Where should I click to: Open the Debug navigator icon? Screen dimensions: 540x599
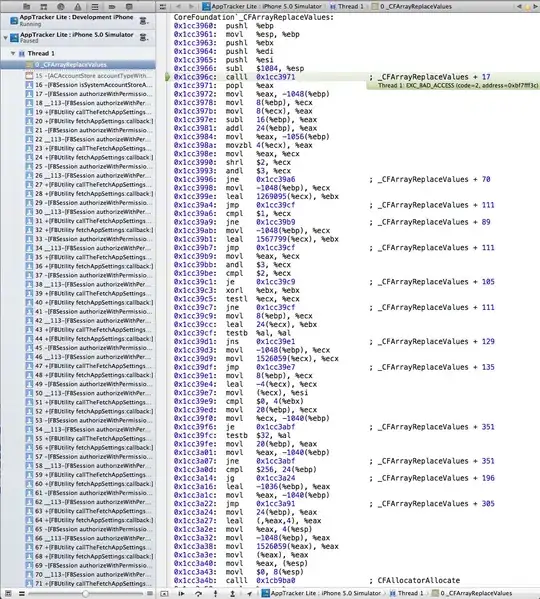point(95,6)
